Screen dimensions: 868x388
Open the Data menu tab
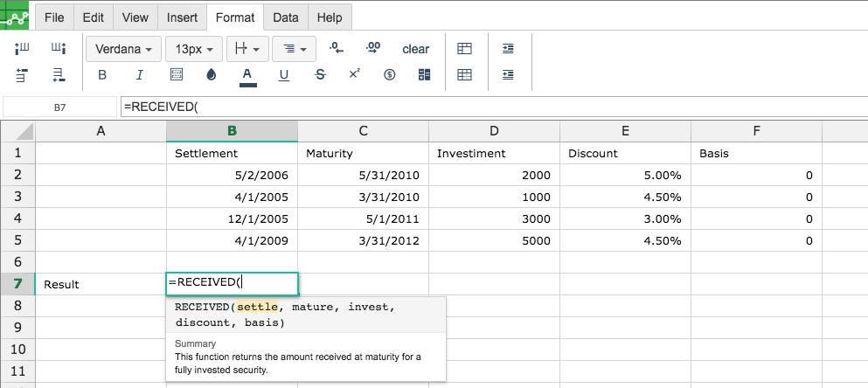click(286, 17)
